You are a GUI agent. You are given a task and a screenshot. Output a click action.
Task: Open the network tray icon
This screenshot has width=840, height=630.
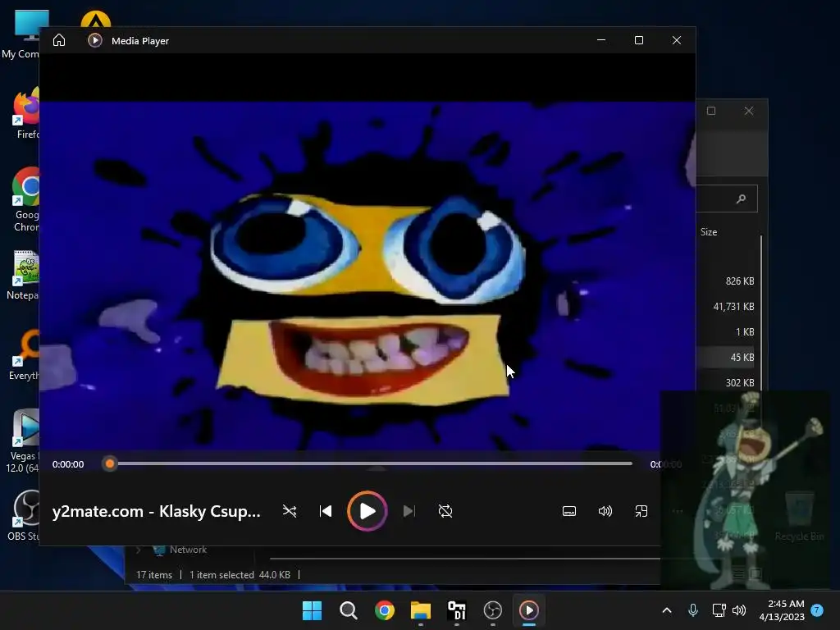[719, 610]
